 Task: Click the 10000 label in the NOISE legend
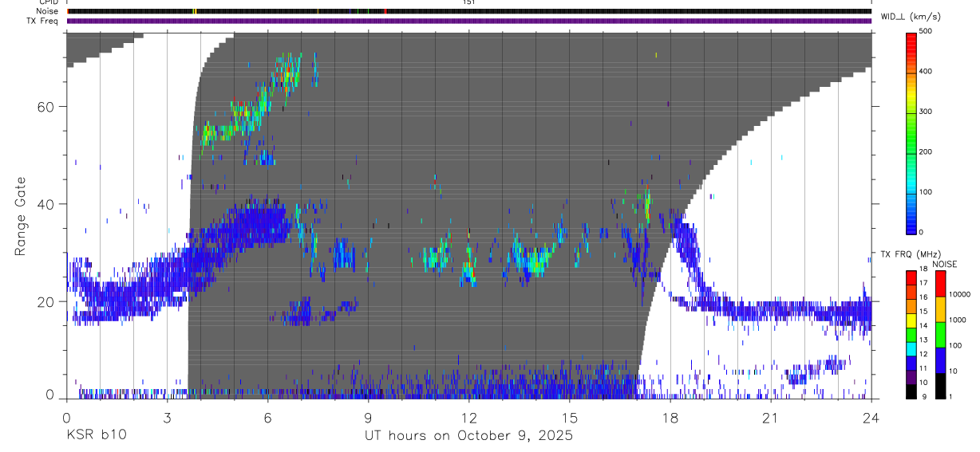coord(959,294)
